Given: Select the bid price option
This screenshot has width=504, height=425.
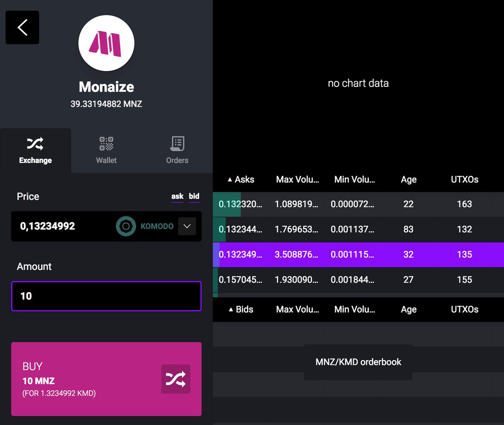Looking at the screenshot, I should pyautogui.click(x=194, y=196).
